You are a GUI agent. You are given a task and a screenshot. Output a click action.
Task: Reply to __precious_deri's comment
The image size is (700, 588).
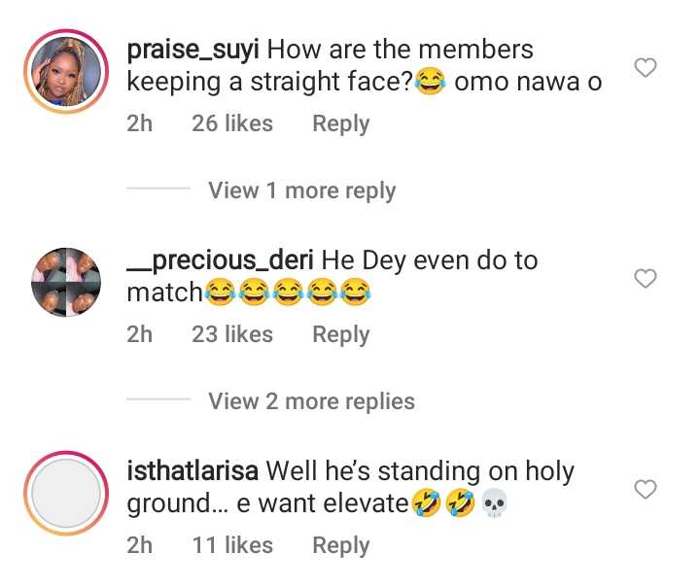click(x=340, y=335)
